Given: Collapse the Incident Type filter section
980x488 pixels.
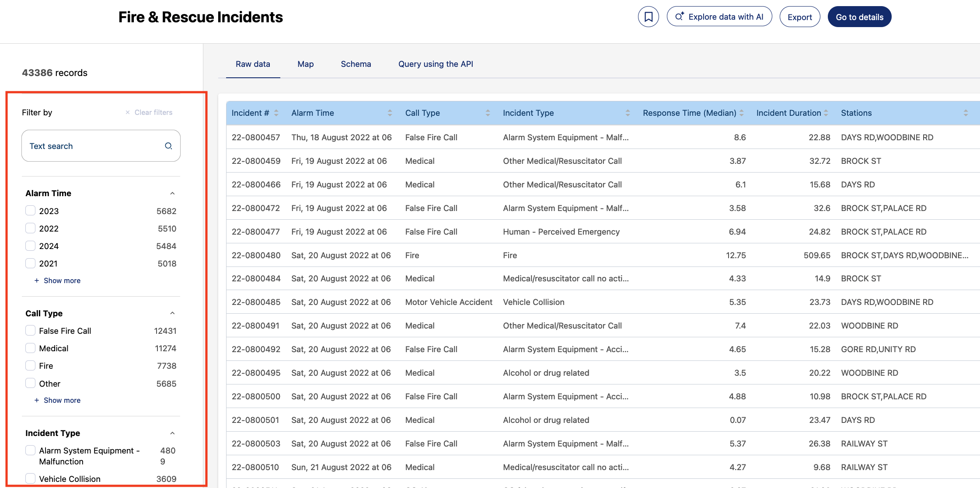Looking at the screenshot, I should pos(172,433).
